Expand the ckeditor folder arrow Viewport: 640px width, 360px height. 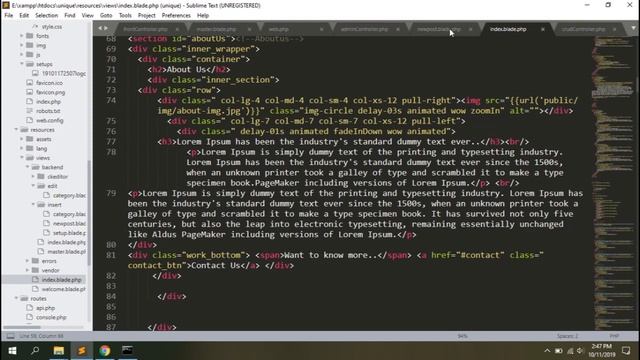coord(33,177)
